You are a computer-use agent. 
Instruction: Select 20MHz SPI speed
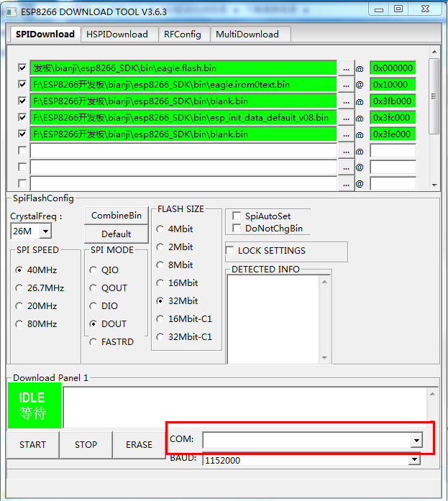[x=19, y=306]
